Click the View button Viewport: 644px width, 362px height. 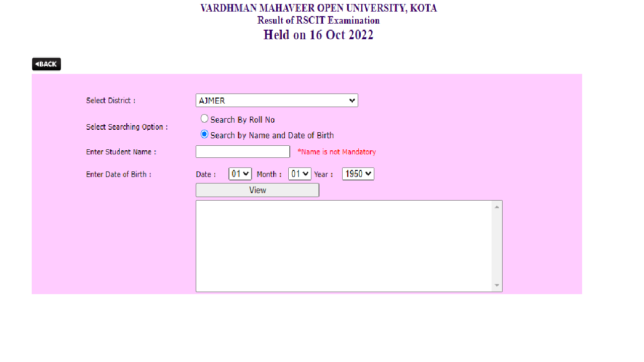coord(257,190)
